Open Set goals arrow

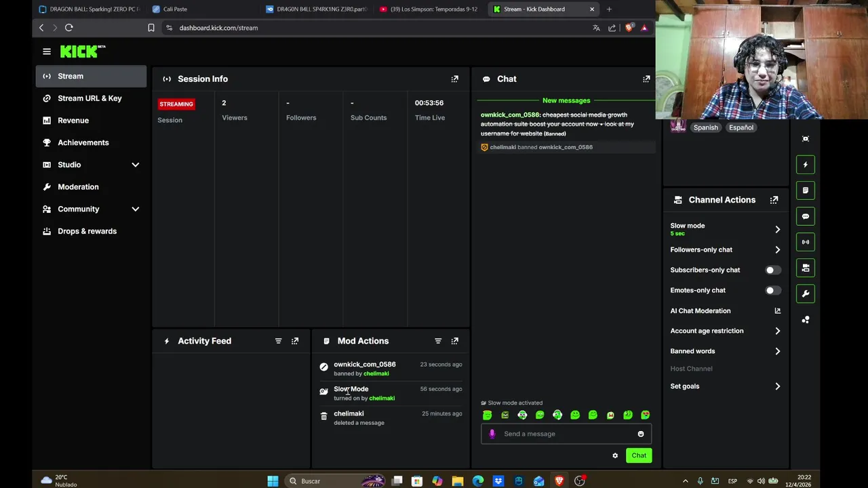pyautogui.click(x=777, y=386)
